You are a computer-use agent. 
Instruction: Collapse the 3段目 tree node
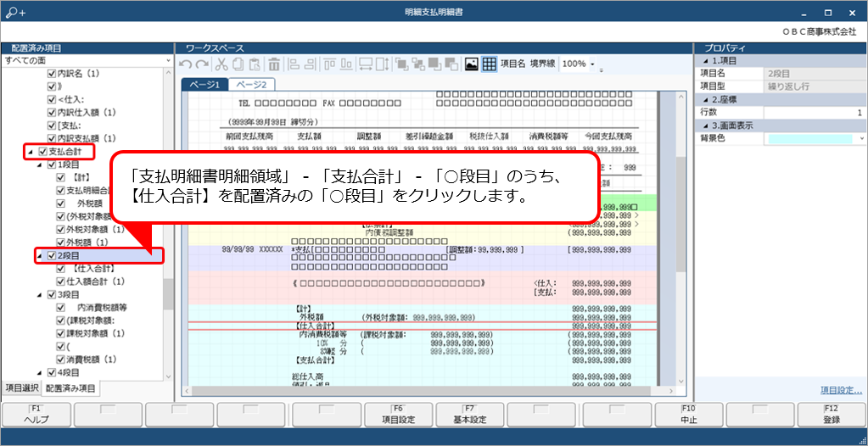pos(40,294)
